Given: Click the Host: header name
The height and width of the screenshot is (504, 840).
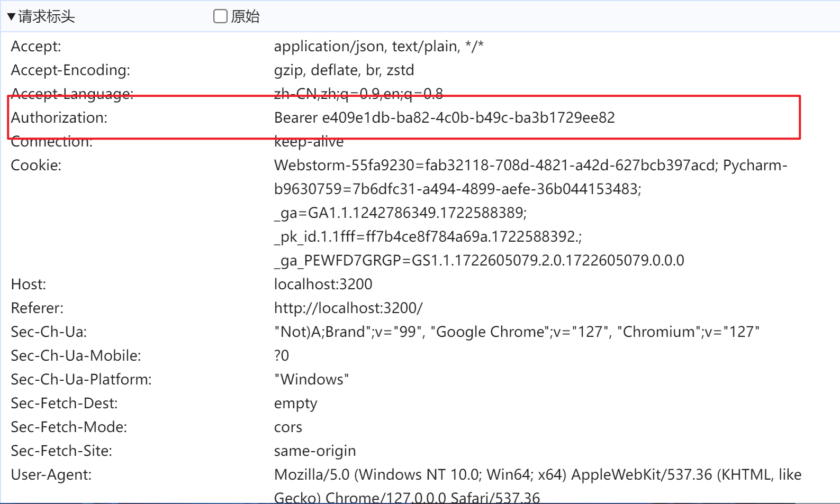Looking at the screenshot, I should (x=29, y=285).
